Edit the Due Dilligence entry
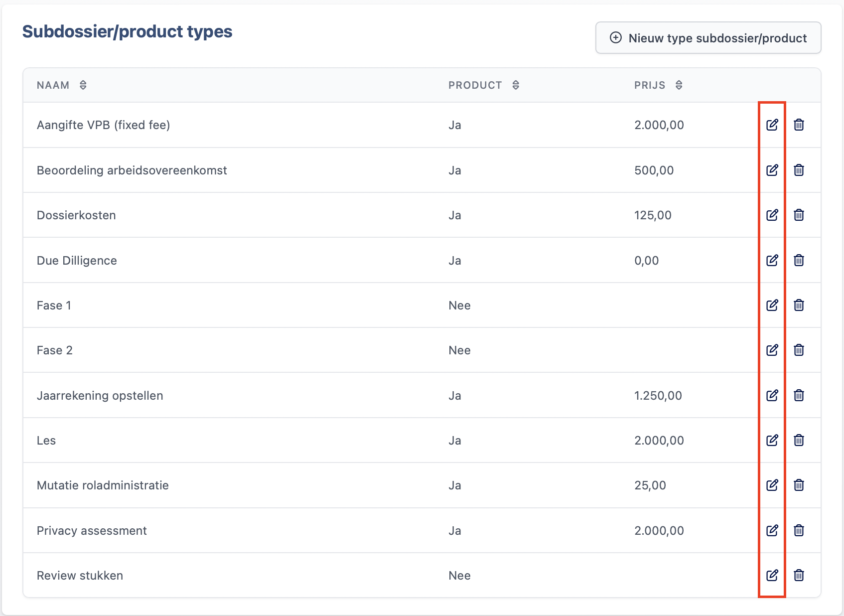Viewport: 844px width, 616px height. tap(772, 260)
